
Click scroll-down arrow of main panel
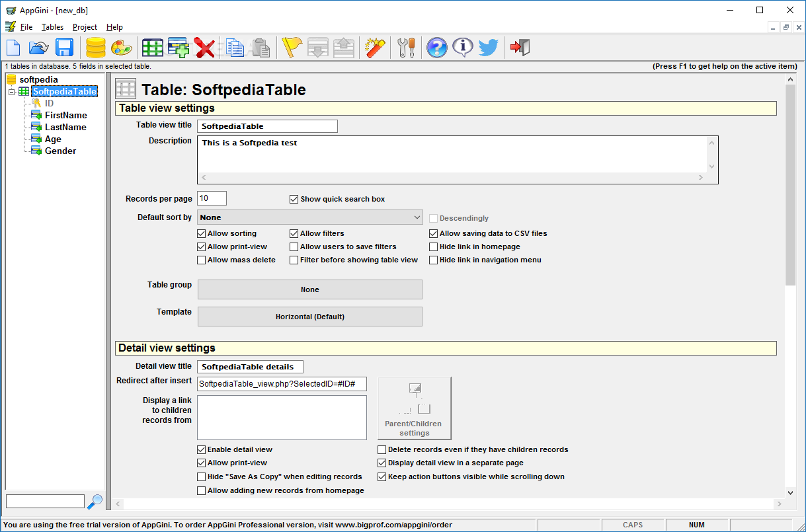click(x=790, y=492)
